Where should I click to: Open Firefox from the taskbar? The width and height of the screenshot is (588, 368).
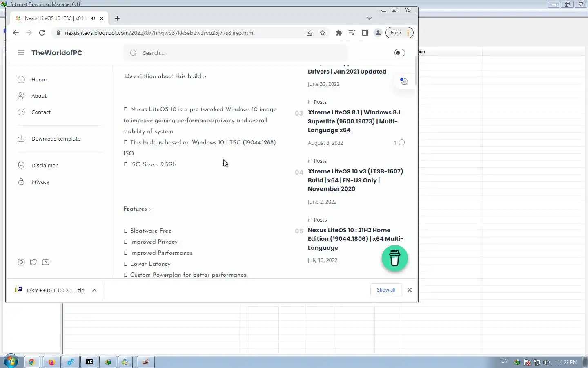click(51, 362)
